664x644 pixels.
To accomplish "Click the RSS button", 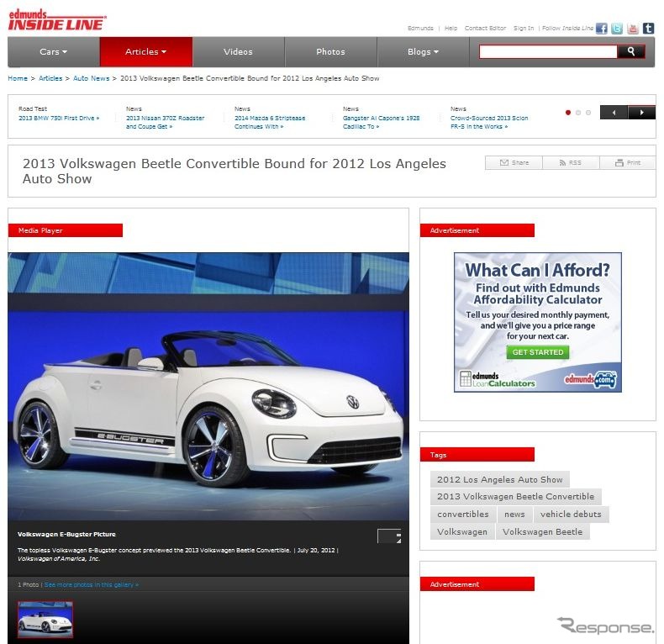I will click(x=571, y=163).
